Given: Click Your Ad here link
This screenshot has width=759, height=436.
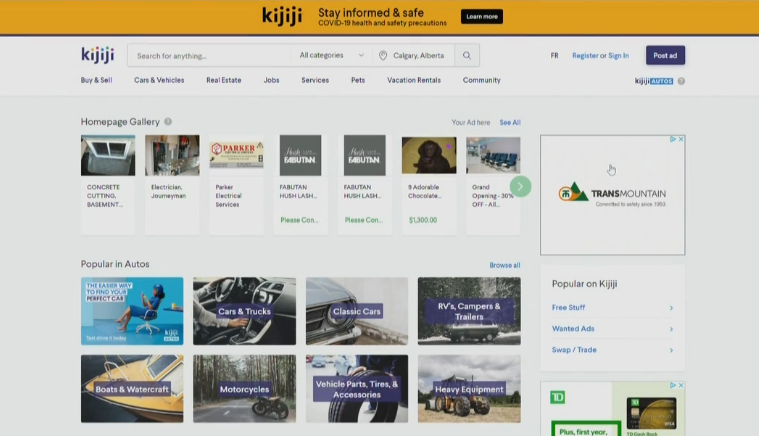Looking at the screenshot, I should tap(471, 122).
